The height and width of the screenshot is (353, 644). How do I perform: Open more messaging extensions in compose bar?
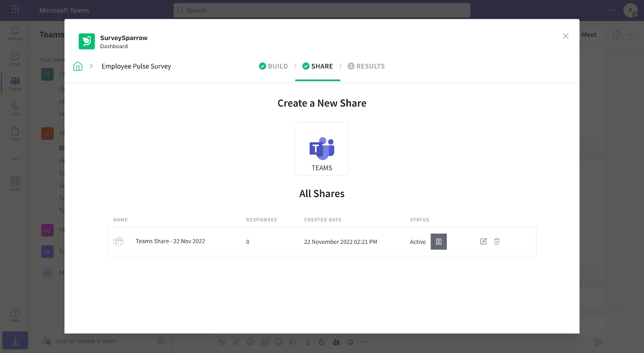pos(365,342)
